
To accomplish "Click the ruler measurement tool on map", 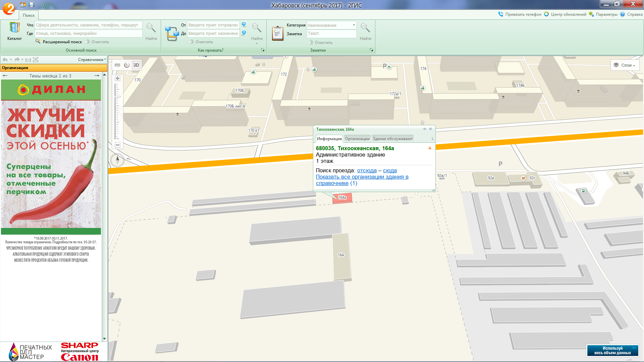I will click(117, 65).
